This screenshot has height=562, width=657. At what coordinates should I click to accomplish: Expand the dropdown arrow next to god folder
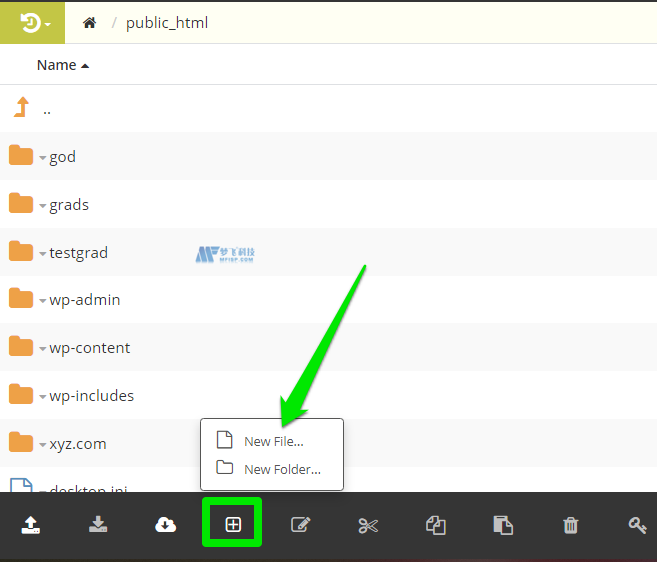[43, 158]
